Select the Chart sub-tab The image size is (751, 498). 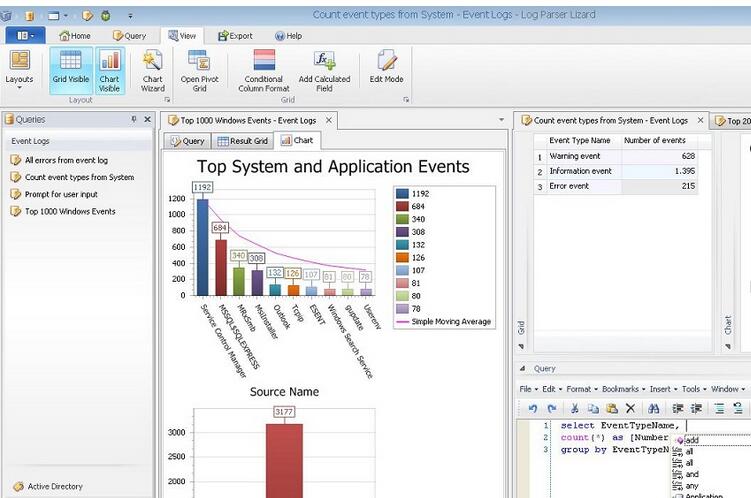[297, 140]
